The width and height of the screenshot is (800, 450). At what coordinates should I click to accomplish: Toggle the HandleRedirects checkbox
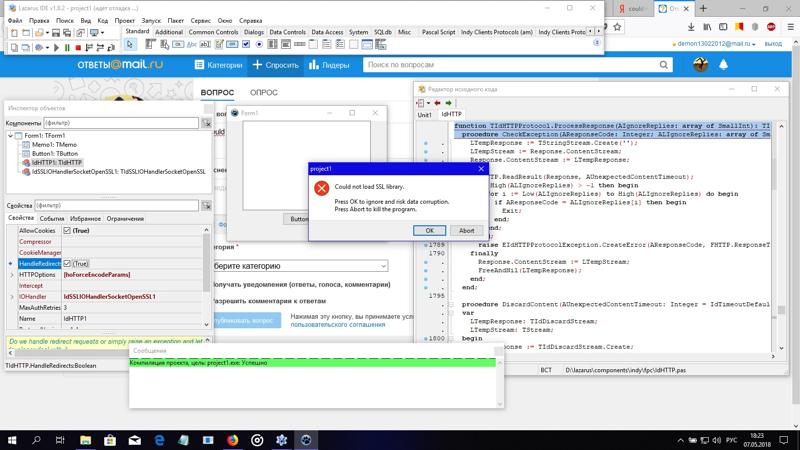tap(67, 263)
